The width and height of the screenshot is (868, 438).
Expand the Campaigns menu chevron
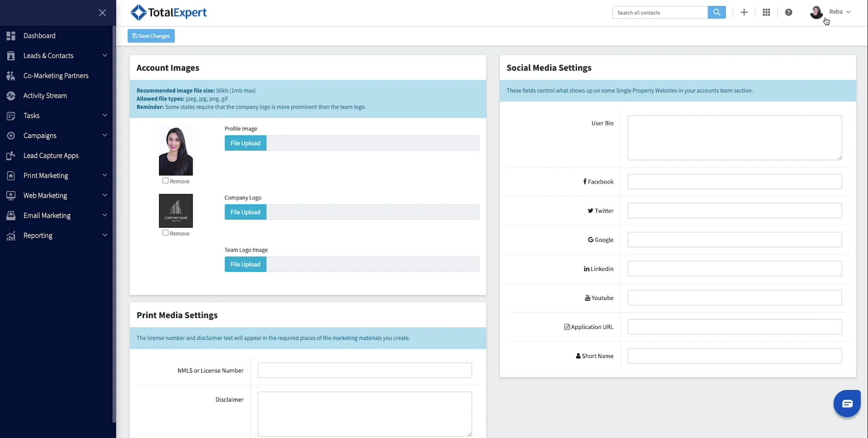[x=105, y=135]
